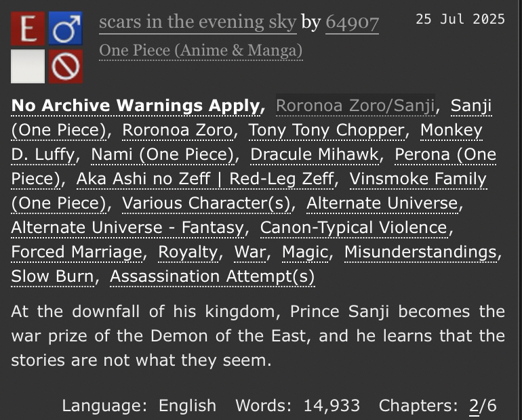Open Misunderstandings tag

pyautogui.click(x=421, y=252)
